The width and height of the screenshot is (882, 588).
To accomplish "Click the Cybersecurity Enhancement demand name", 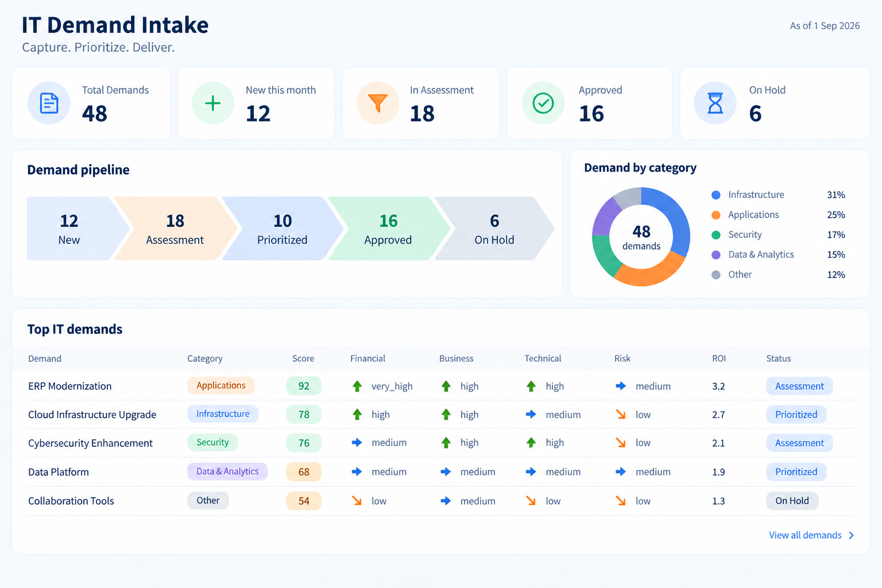I will pyautogui.click(x=90, y=443).
